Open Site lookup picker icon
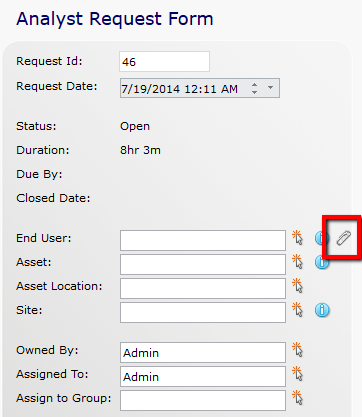 [297, 310]
